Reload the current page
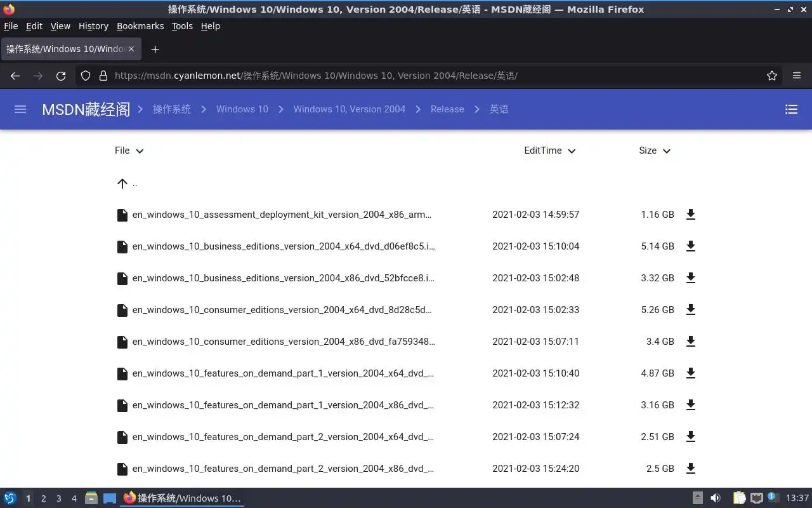Viewport: 812px width, 508px height. coord(61,76)
